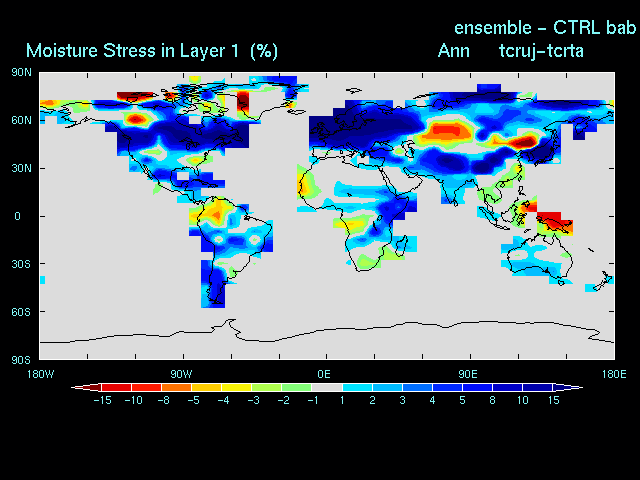Select the dark blue 10 to 15 swatch
Image resolution: width=640 pixels, height=480 pixels.
pyautogui.click(x=536, y=386)
